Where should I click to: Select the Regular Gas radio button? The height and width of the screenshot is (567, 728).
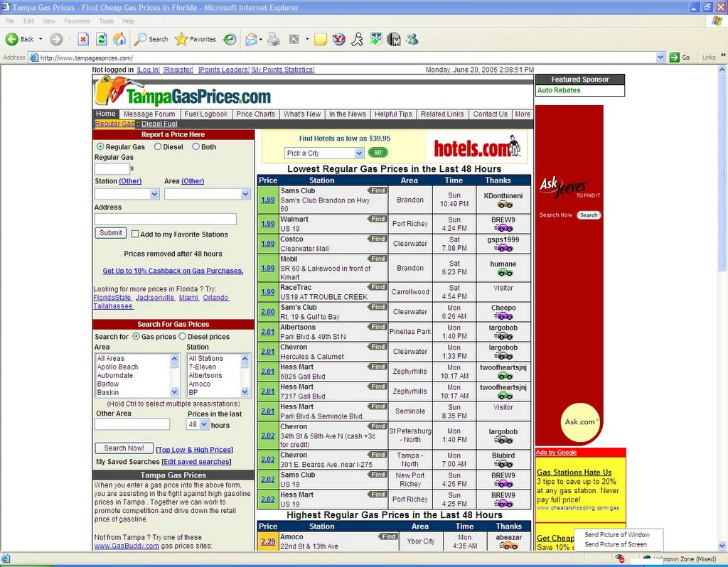(x=100, y=146)
